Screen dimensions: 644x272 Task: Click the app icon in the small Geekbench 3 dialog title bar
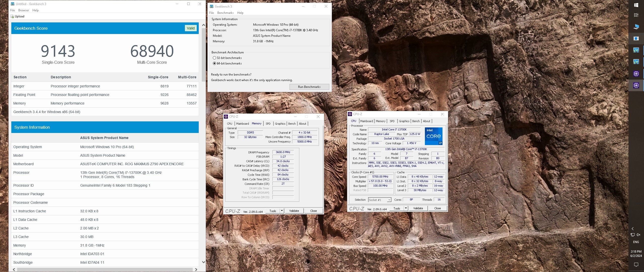tap(211, 6)
